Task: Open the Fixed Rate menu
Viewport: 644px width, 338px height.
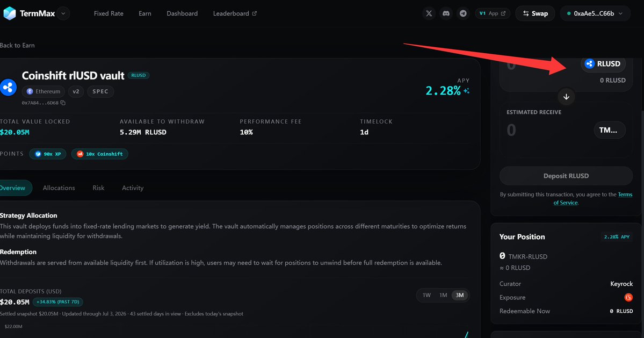Action: point(108,13)
